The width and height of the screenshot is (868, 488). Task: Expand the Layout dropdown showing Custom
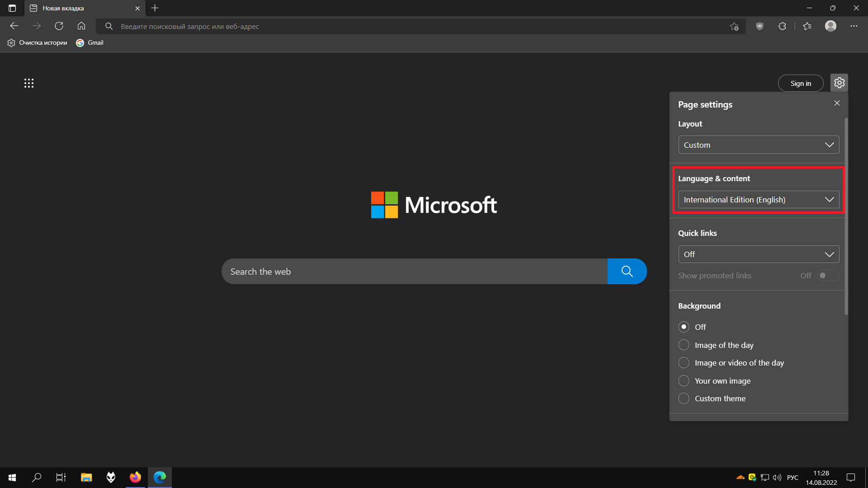pos(759,145)
